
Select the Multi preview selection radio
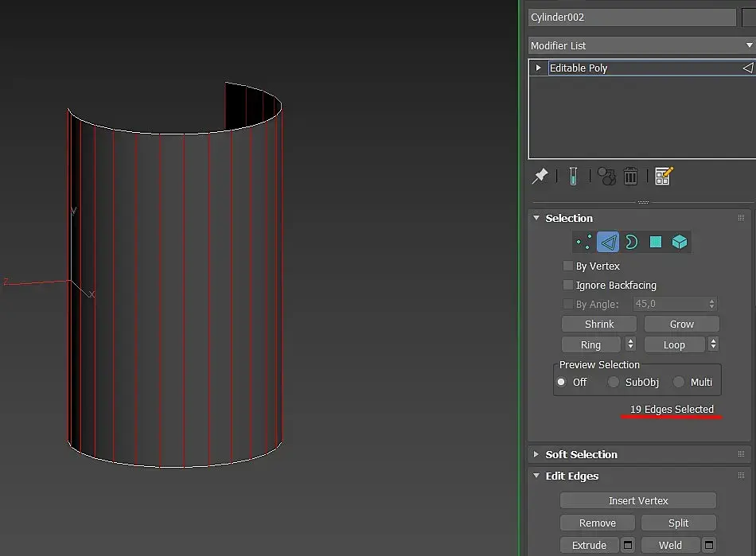click(678, 382)
